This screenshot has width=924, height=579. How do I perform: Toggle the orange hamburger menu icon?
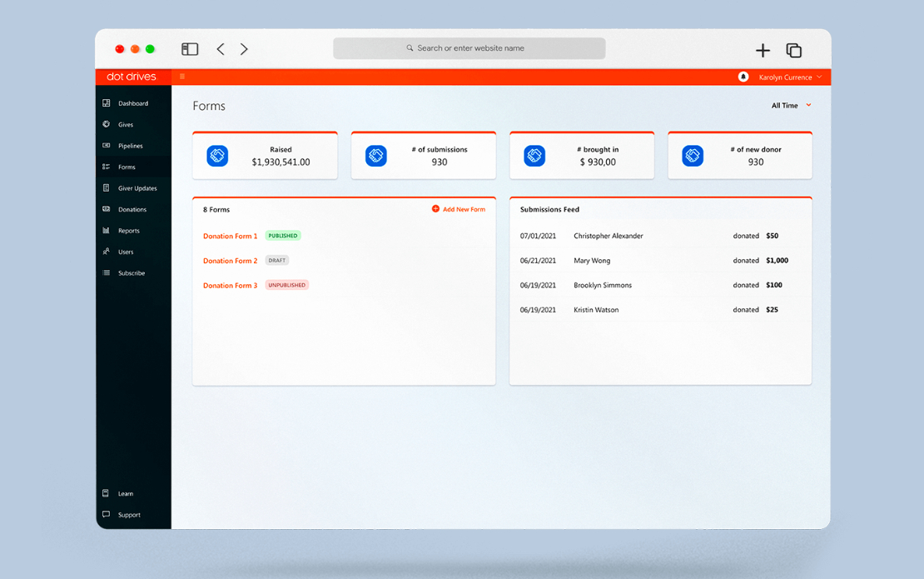(182, 77)
